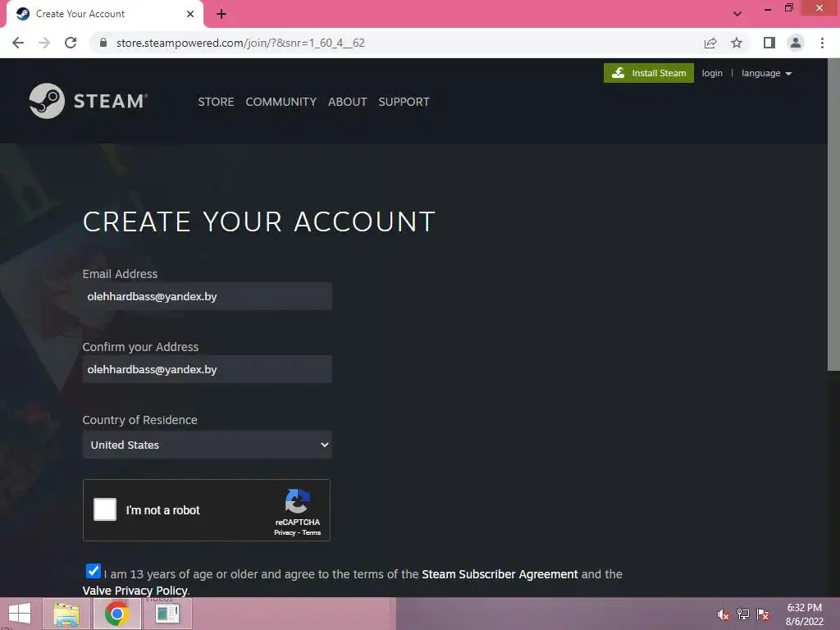Open the COMMUNITY menu
This screenshot has width=840, height=630.
[281, 102]
